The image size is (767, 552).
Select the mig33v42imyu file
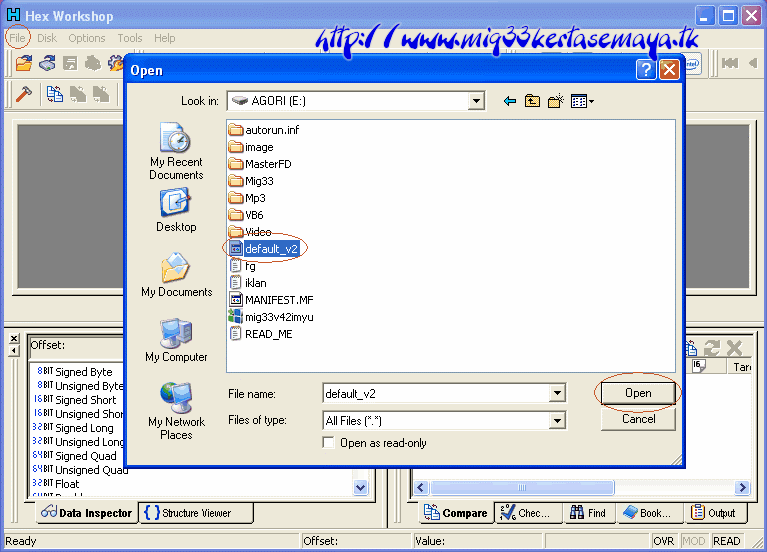[271, 317]
